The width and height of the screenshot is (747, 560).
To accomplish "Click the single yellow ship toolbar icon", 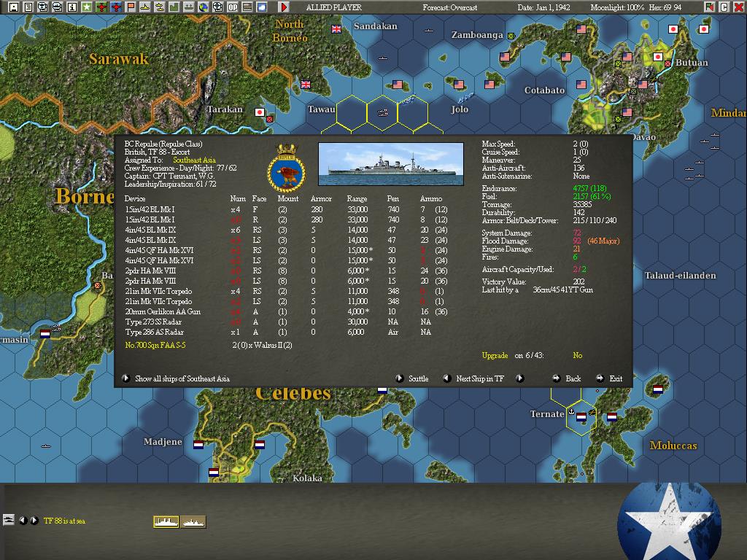I will point(145,7).
